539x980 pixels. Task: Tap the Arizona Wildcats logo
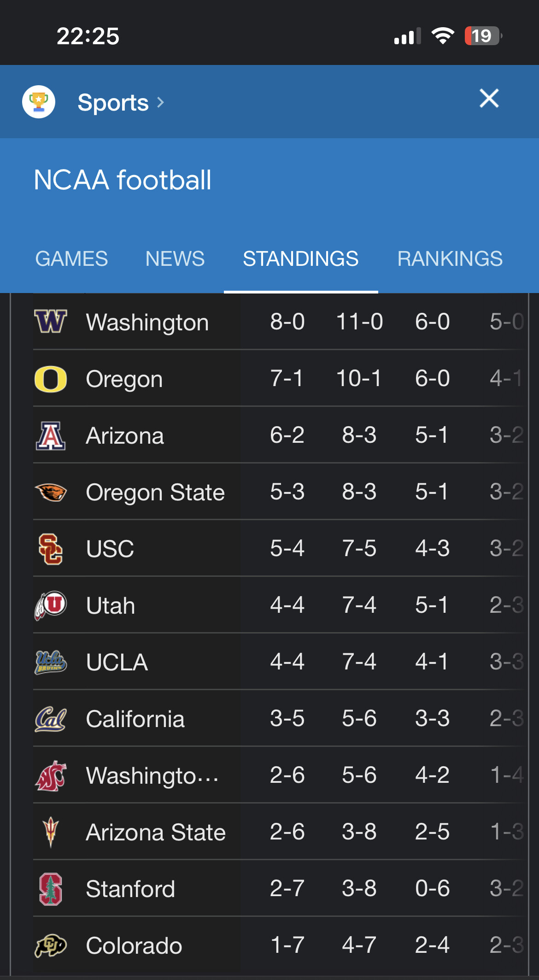tap(51, 435)
